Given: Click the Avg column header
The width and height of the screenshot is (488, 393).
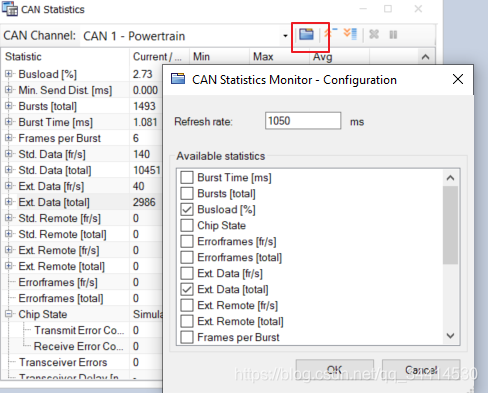Looking at the screenshot, I should [x=339, y=57].
